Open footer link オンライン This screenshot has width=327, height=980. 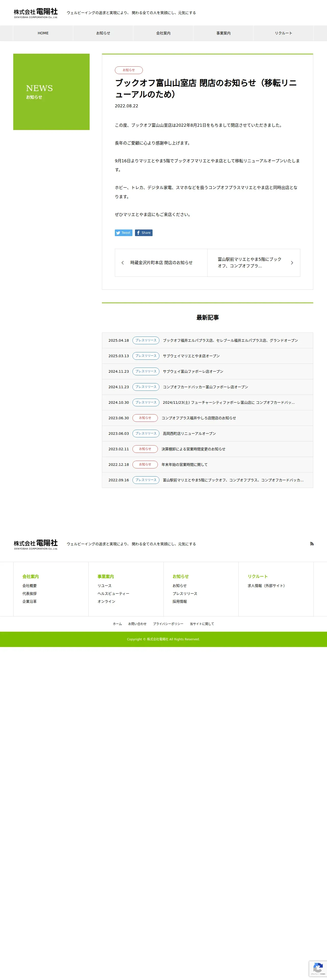click(106, 601)
